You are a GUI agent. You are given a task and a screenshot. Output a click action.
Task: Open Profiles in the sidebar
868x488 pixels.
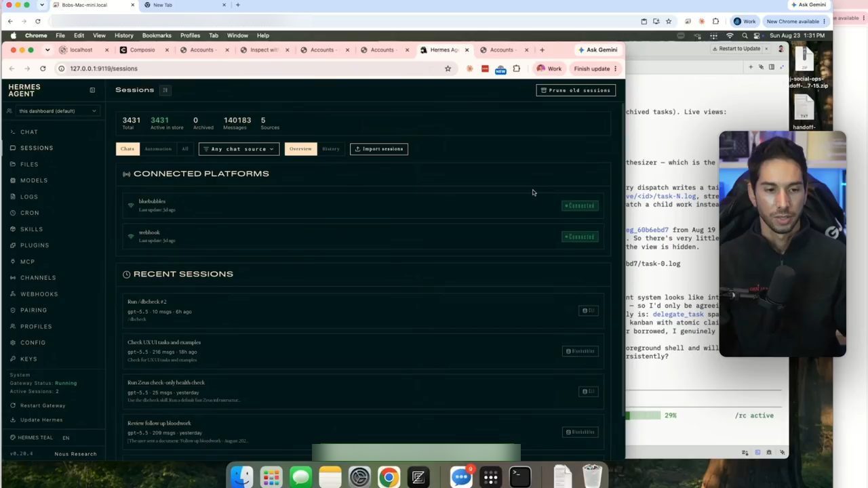[x=35, y=327]
